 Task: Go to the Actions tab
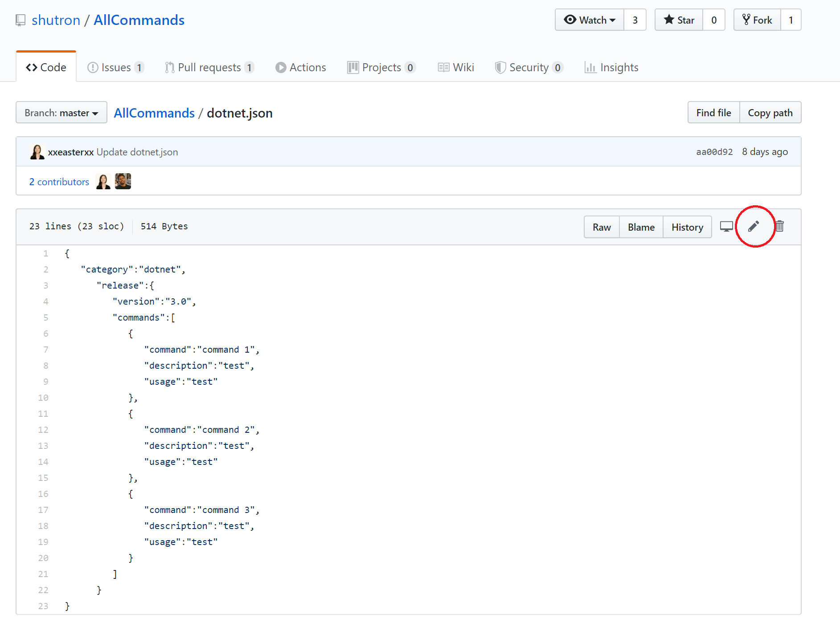[x=301, y=67]
